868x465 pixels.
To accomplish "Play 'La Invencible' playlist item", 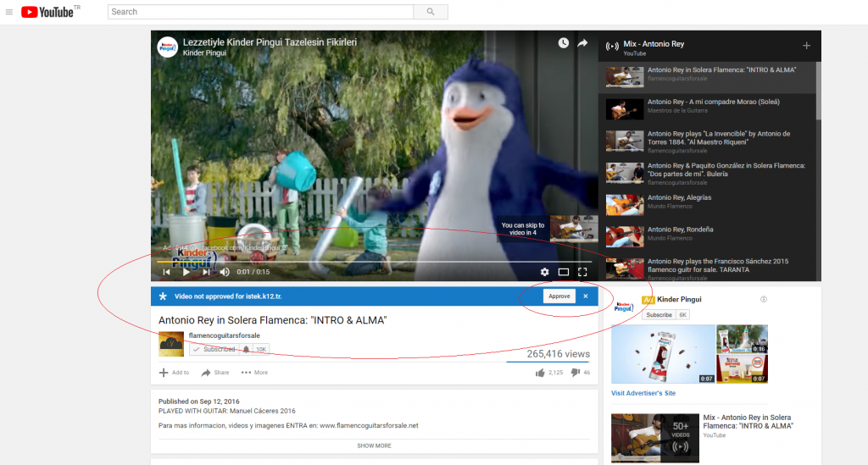I will tap(708, 141).
